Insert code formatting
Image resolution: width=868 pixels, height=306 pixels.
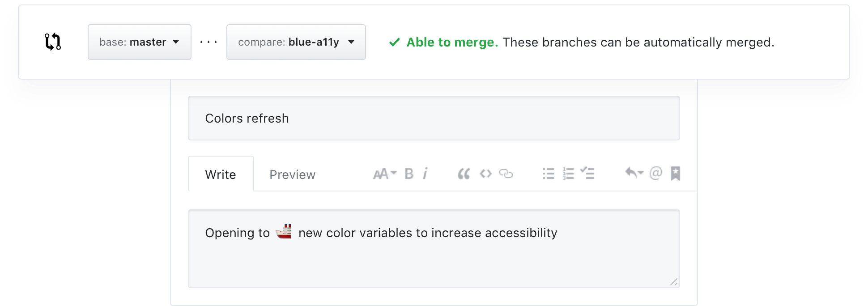tap(485, 174)
